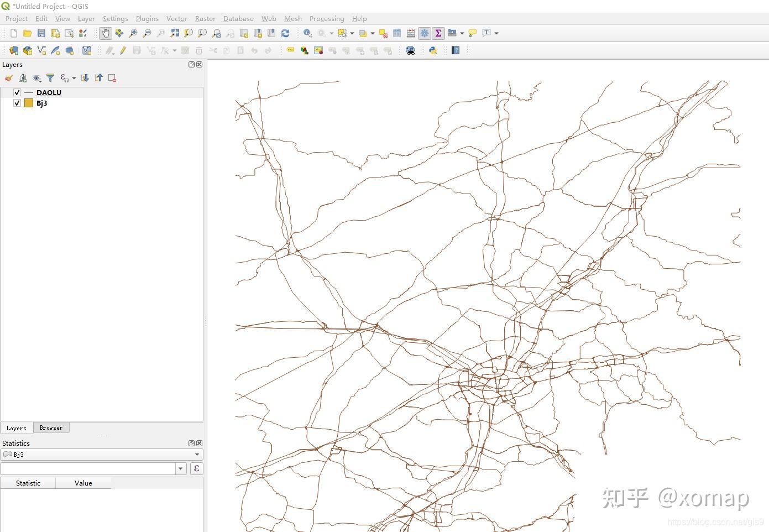Float the Statistics panel
Viewport: 769px width, 532px height.
click(x=191, y=443)
